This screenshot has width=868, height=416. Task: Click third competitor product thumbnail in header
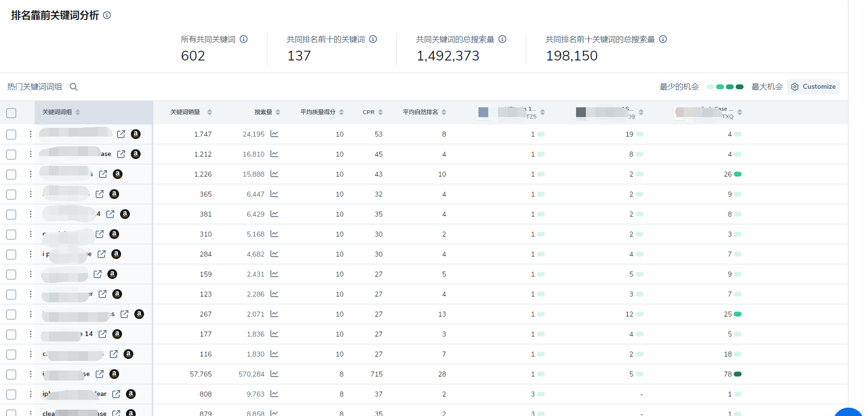tap(680, 112)
